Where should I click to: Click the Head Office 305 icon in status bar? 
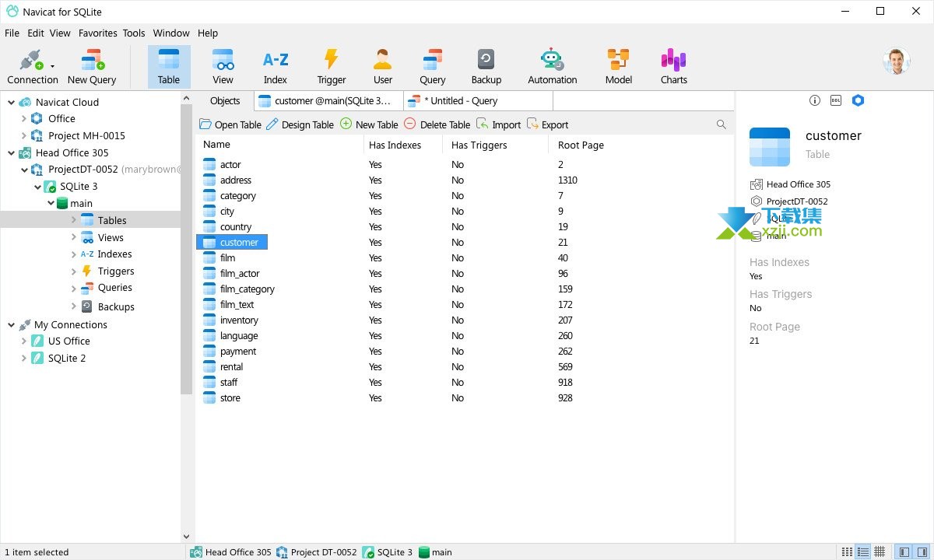(x=196, y=552)
